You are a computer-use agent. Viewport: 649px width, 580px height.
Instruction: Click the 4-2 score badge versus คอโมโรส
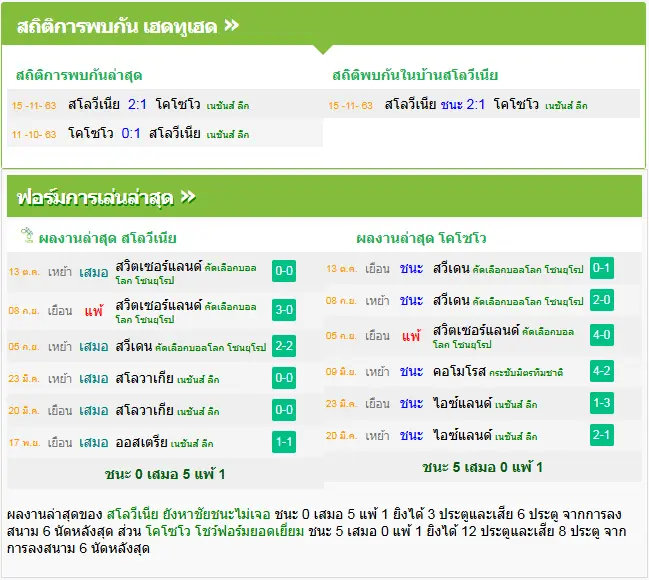[601, 371]
